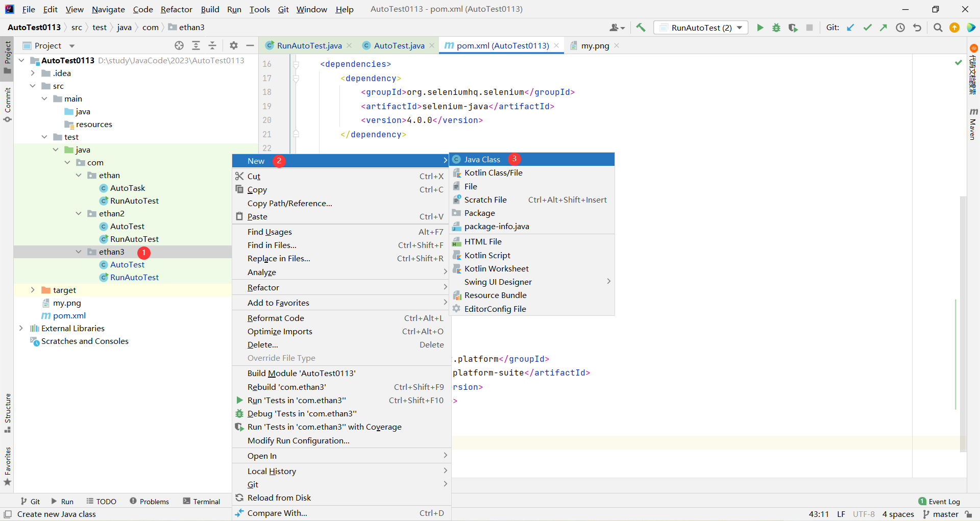
Task: Click LF line separator in status bar
Action: (841, 514)
